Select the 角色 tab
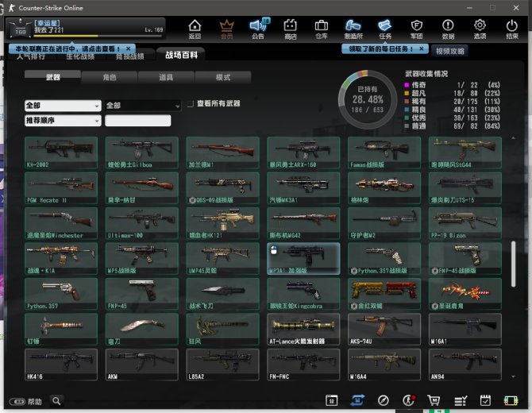This screenshot has height=413, width=532. 110,77
